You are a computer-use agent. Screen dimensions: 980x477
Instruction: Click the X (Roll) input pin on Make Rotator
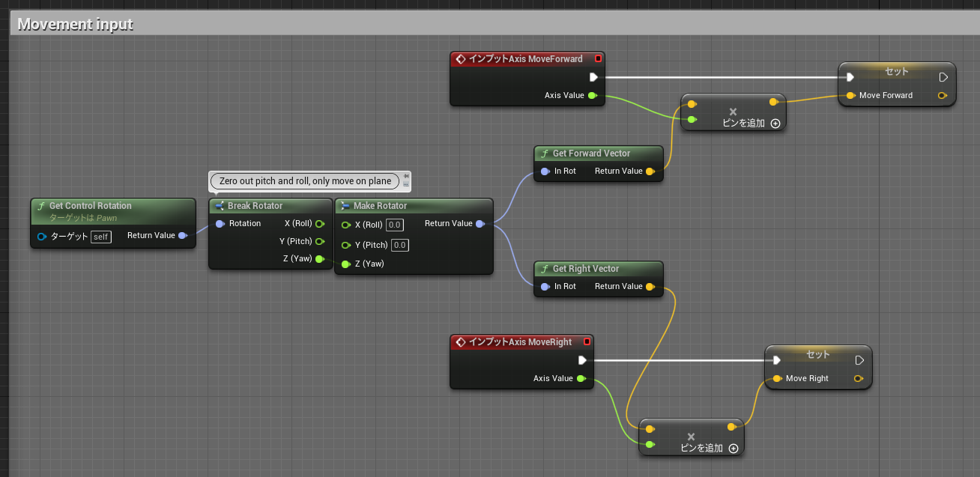[x=345, y=225]
